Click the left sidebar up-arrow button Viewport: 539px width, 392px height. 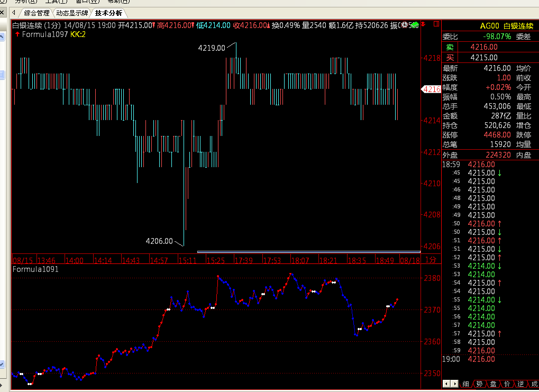(x=2, y=37)
